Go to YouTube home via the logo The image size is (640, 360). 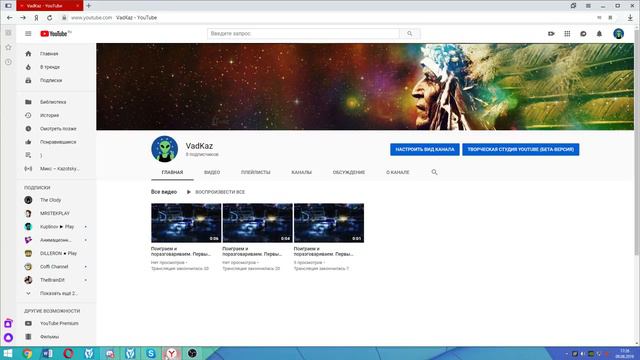tap(55, 33)
